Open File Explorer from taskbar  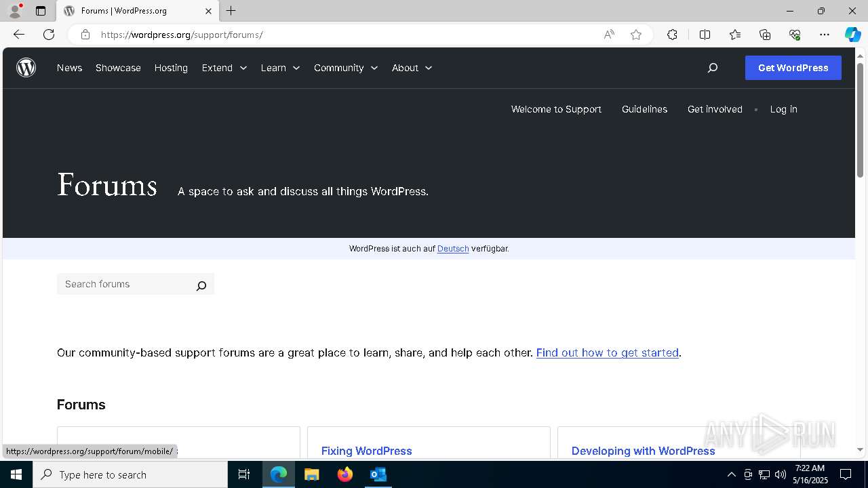pyautogui.click(x=312, y=474)
